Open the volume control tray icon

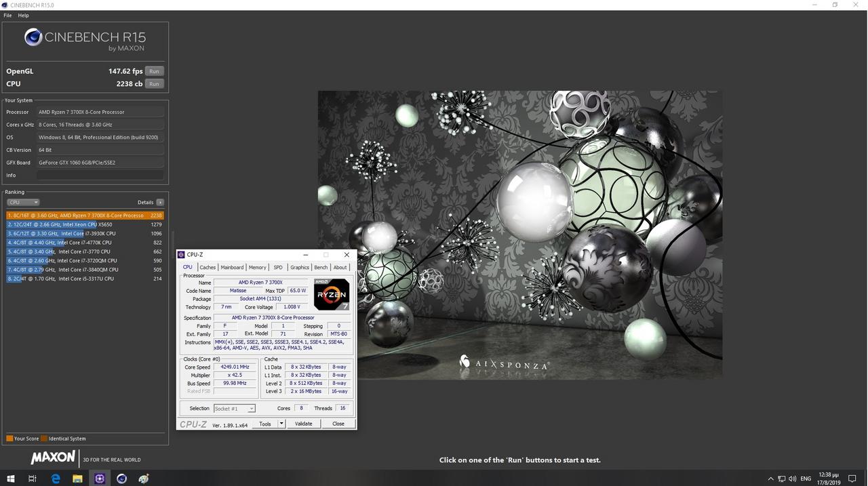(x=793, y=479)
